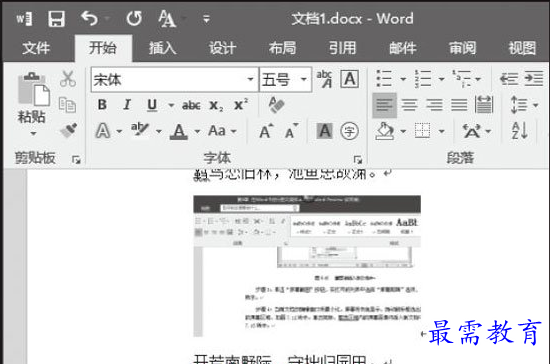Switch to the 审阅 tab
The height and width of the screenshot is (364, 550).
click(463, 48)
